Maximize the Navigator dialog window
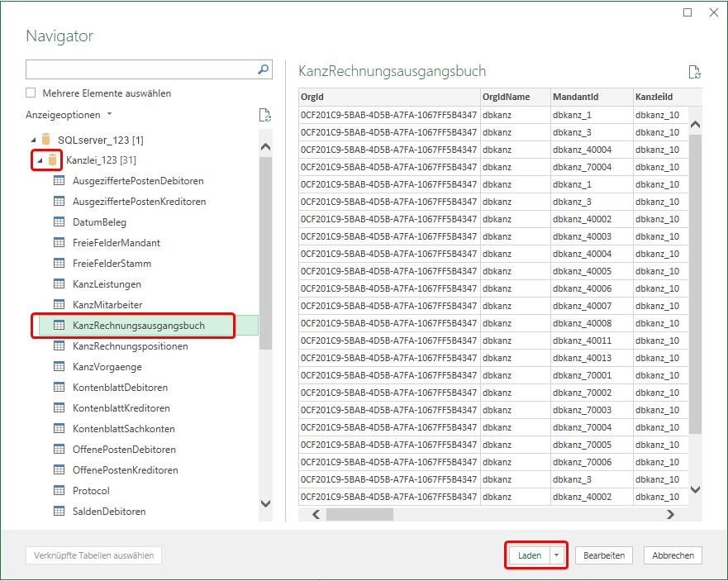The height and width of the screenshot is (581, 728). [688, 12]
